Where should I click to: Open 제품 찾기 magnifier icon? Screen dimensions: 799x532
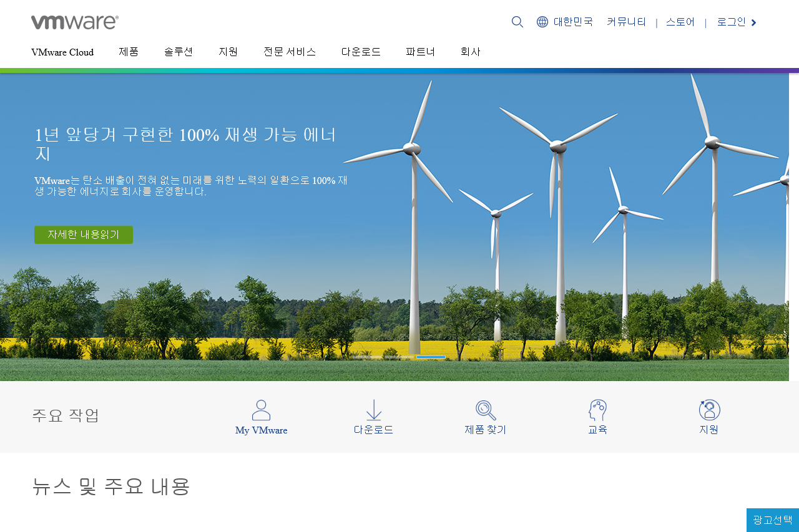coord(486,410)
